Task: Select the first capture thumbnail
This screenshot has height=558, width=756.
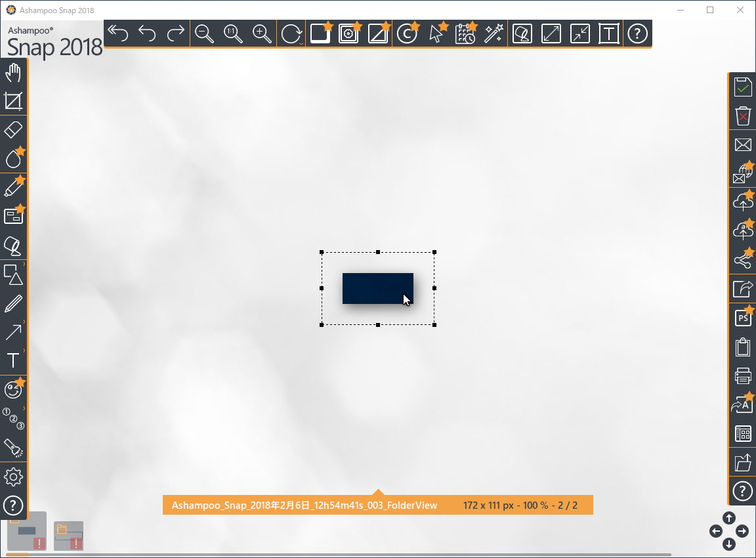Action: (x=27, y=532)
